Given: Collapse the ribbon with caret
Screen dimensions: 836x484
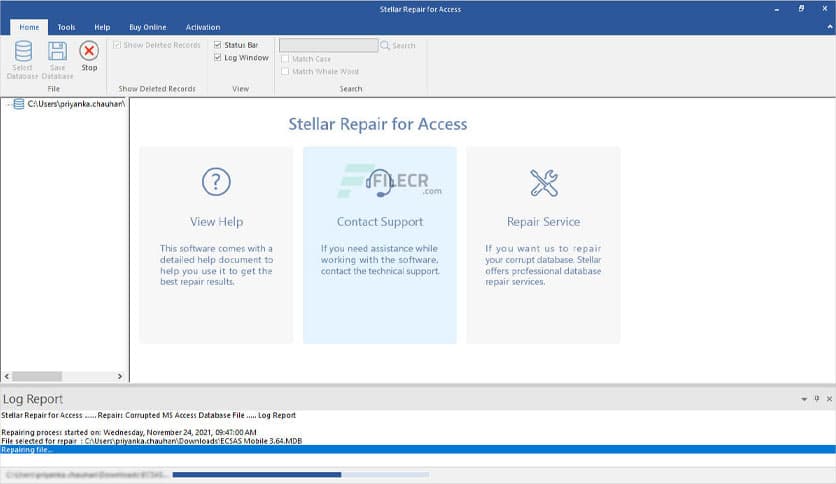Looking at the screenshot, I should [x=830, y=27].
